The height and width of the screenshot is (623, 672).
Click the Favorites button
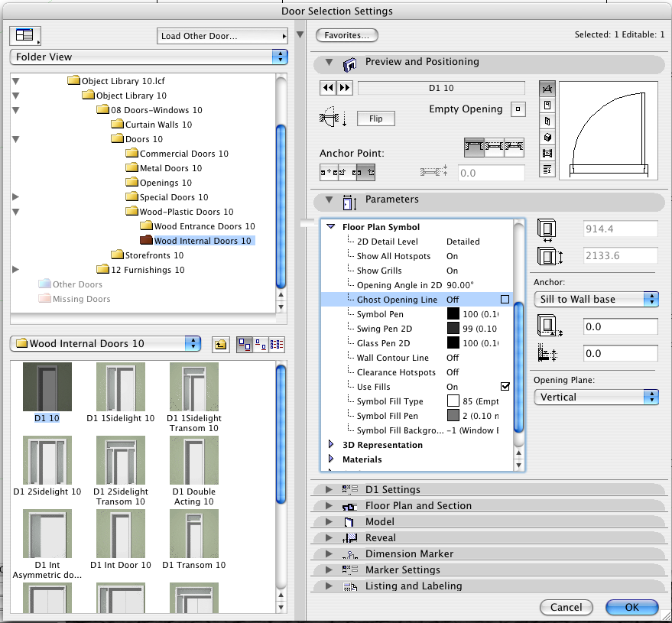coord(346,35)
